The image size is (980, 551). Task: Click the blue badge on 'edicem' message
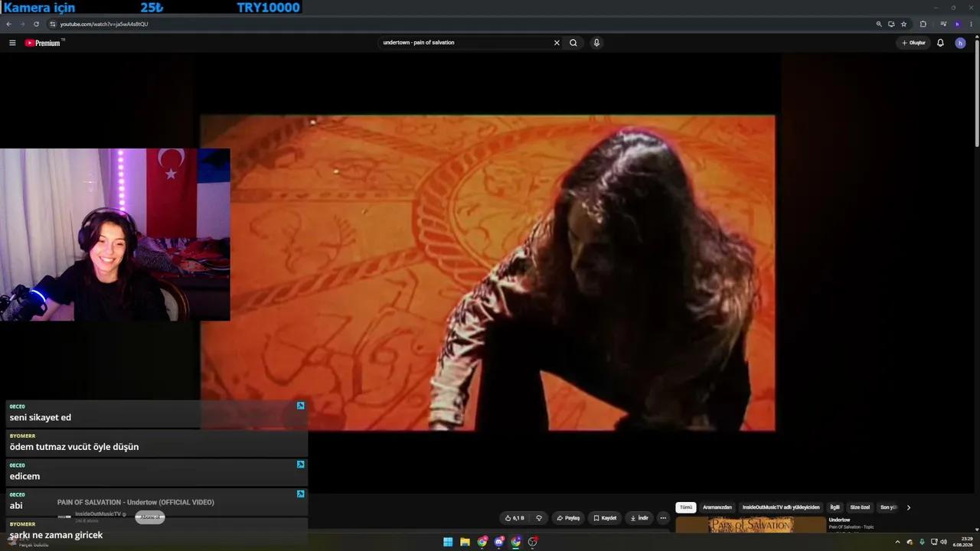(x=301, y=465)
